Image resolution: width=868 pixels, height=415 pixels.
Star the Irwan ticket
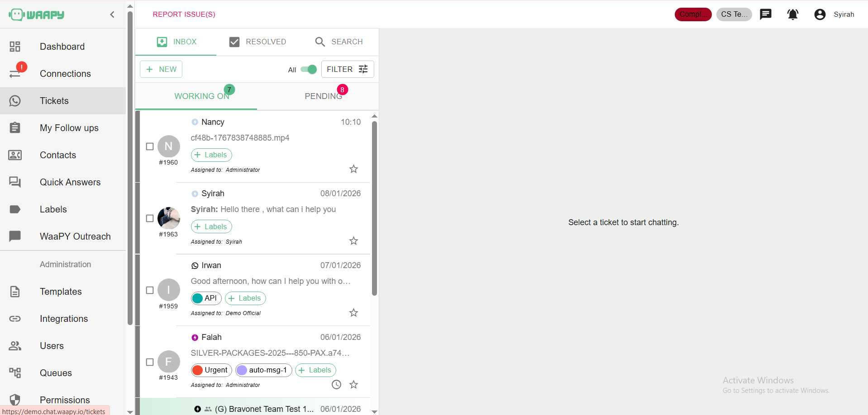(x=354, y=313)
